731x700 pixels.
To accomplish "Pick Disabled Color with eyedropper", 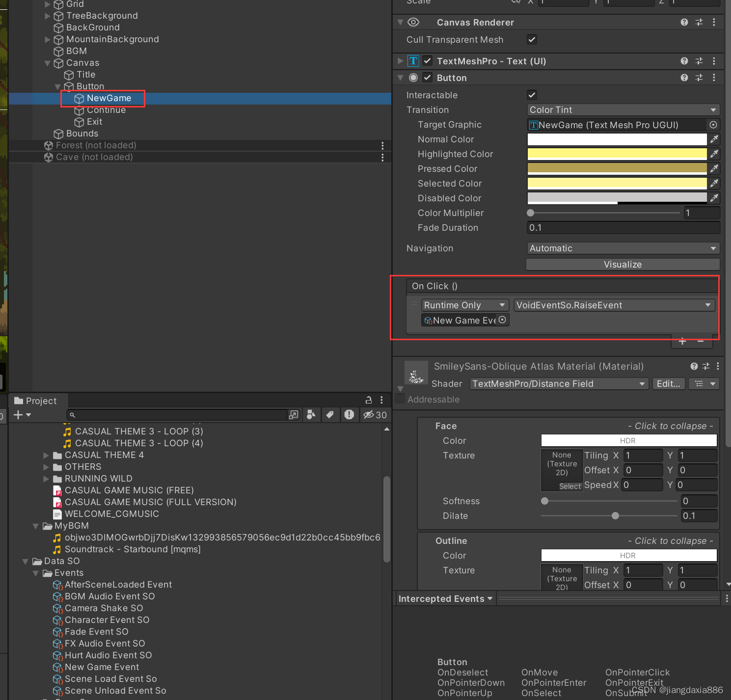I will (714, 198).
